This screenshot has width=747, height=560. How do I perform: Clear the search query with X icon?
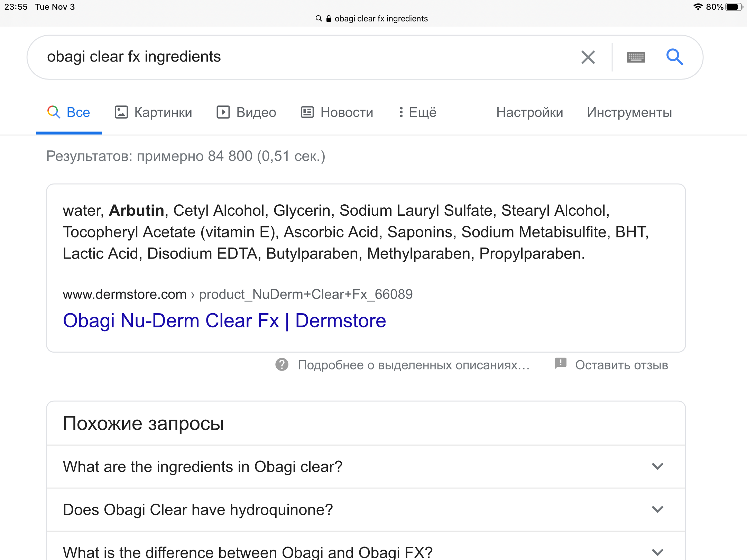point(588,57)
